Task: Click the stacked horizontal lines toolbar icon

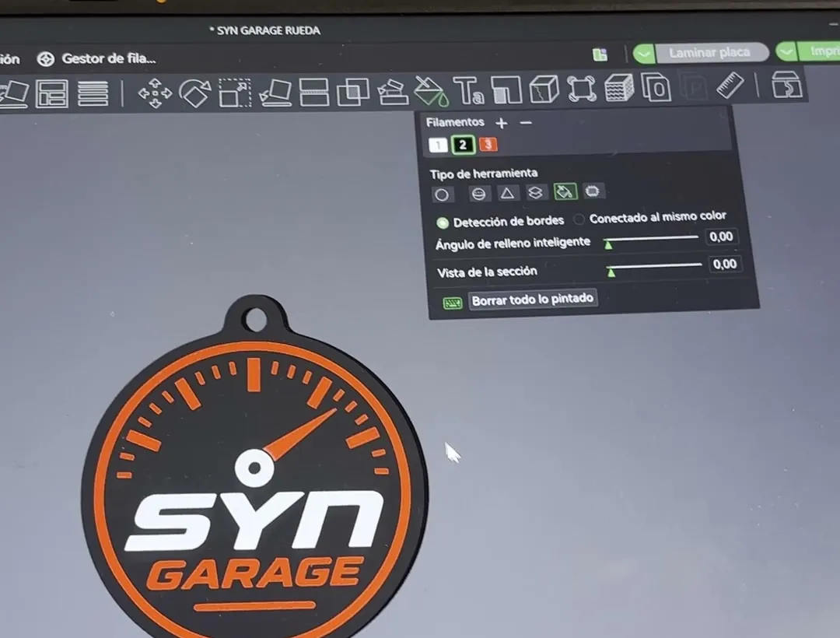Action: pyautogui.click(x=93, y=93)
